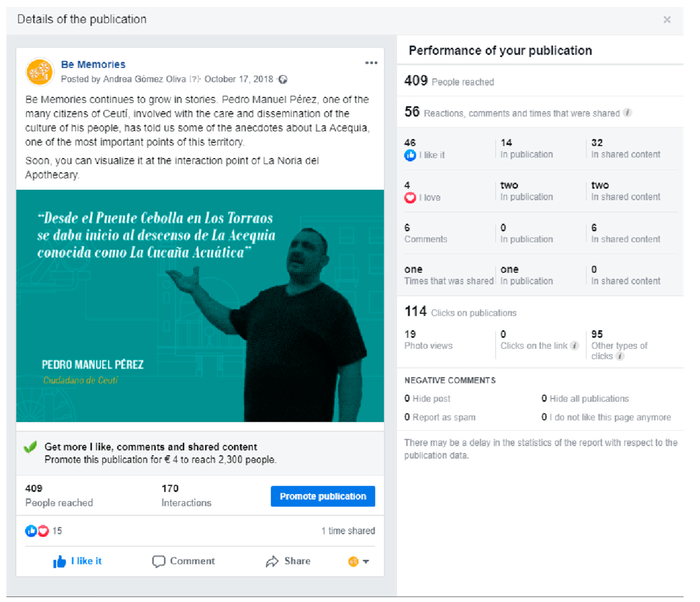The width and height of the screenshot is (700, 602).
Task: Click the blue like reaction icon beside 15
Action: pyautogui.click(x=31, y=531)
